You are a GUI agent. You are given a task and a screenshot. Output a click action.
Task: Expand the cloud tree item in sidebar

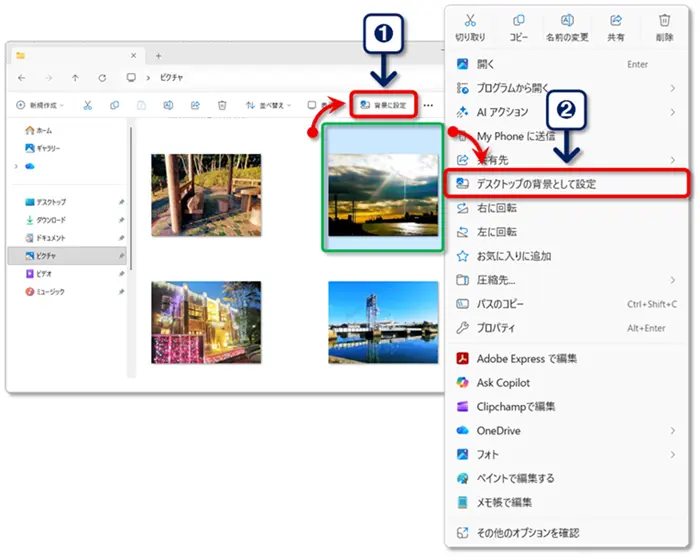pyautogui.click(x=16, y=166)
